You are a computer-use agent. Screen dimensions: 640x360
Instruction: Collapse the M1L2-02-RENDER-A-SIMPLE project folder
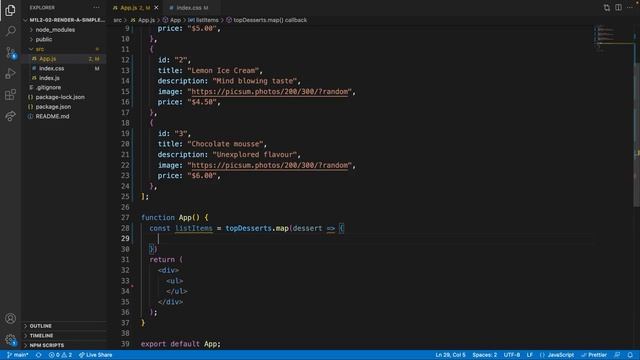click(x=65, y=20)
